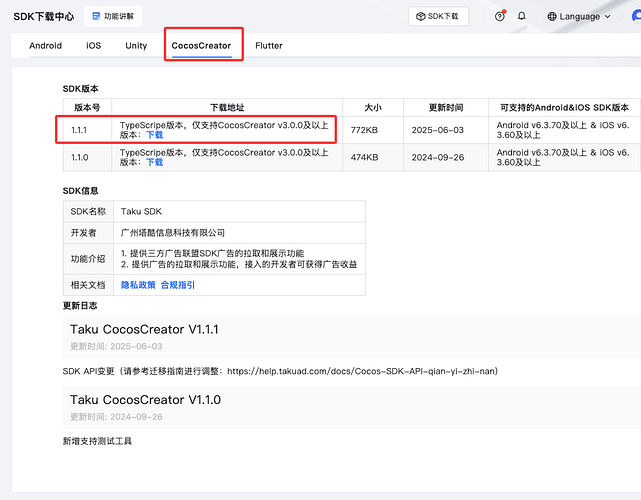This screenshot has width=641, height=500.
Task: Open the 隐私政策 link
Action: 138,285
